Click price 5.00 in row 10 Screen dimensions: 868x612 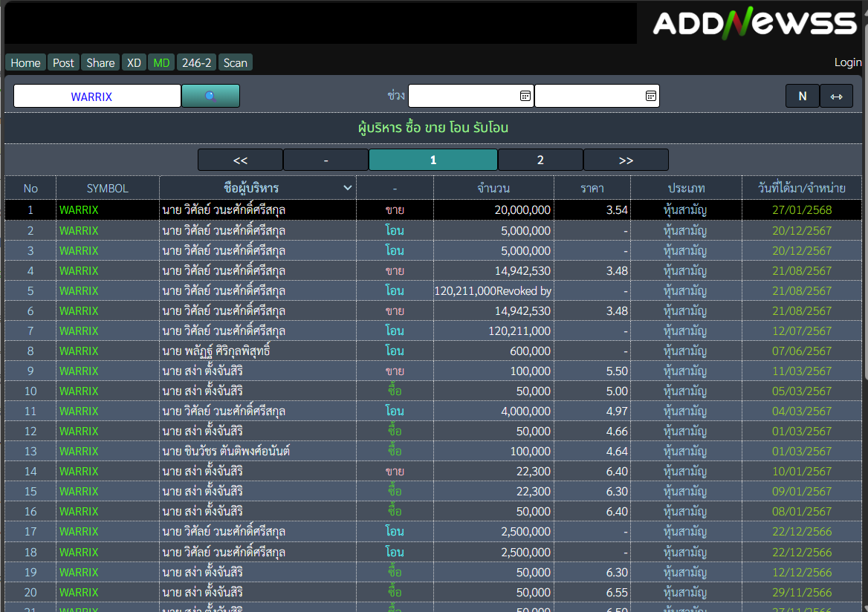617,391
